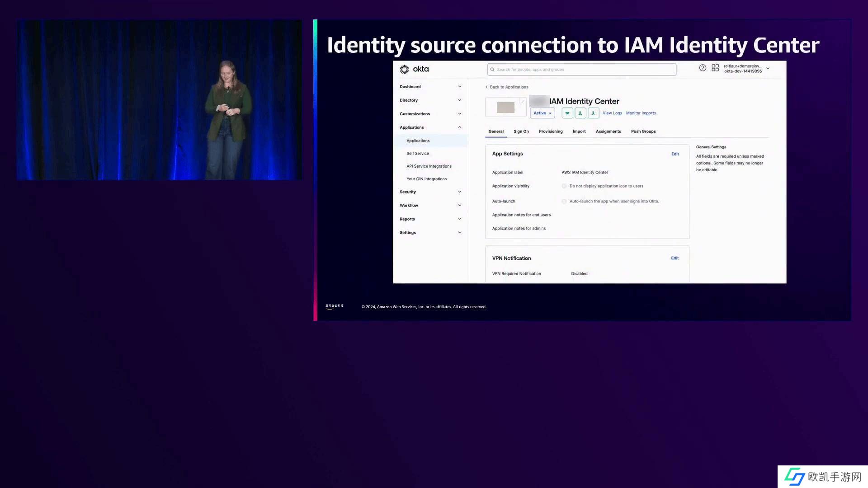This screenshot has height=488, width=868.
Task: Switch to the Import tab
Action: coord(579,131)
